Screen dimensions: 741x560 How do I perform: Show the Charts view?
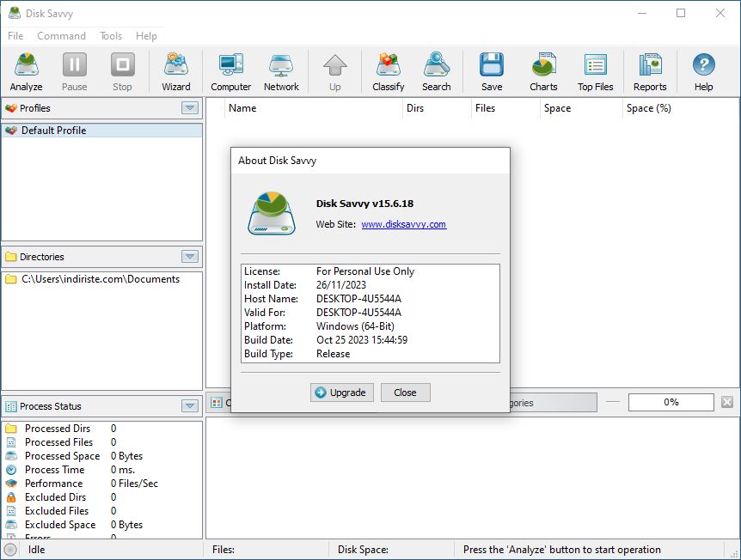pos(543,72)
